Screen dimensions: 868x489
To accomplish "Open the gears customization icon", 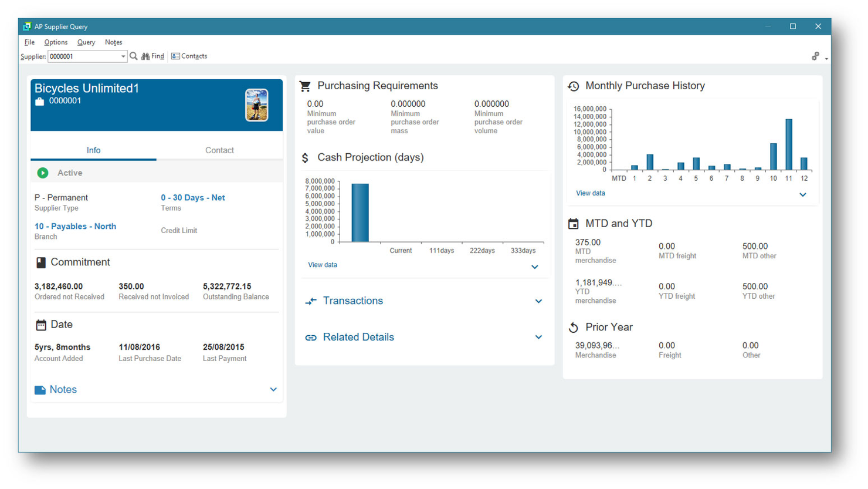I will coord(815,56).
